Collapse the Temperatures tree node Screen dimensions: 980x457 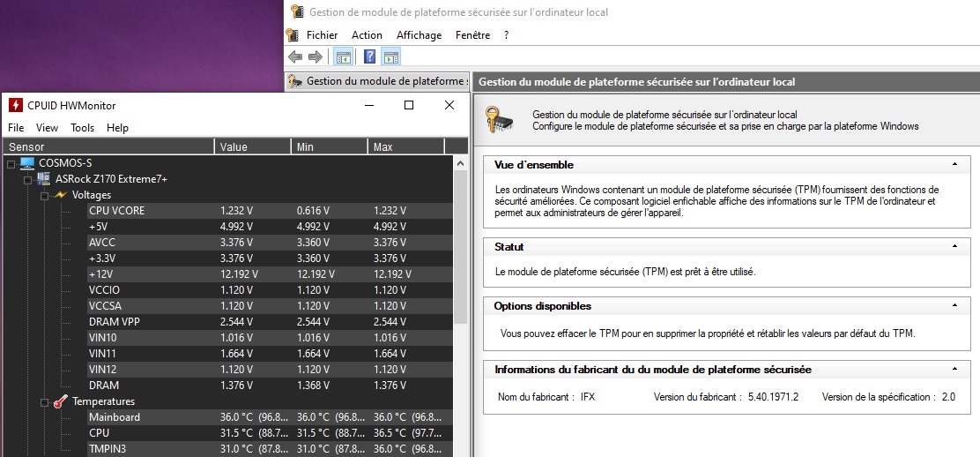[44, 401]
